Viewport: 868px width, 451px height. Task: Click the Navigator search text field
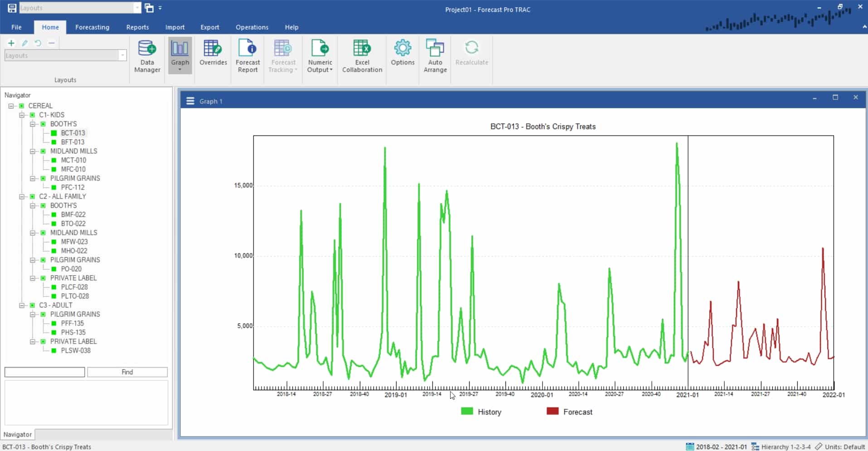click(x=44, y=372)
